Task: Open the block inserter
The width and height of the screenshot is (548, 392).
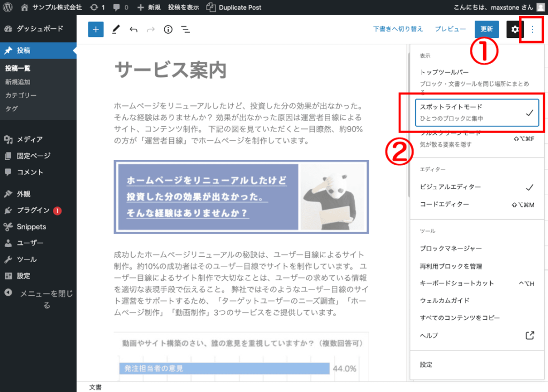Action: (95, 29)
